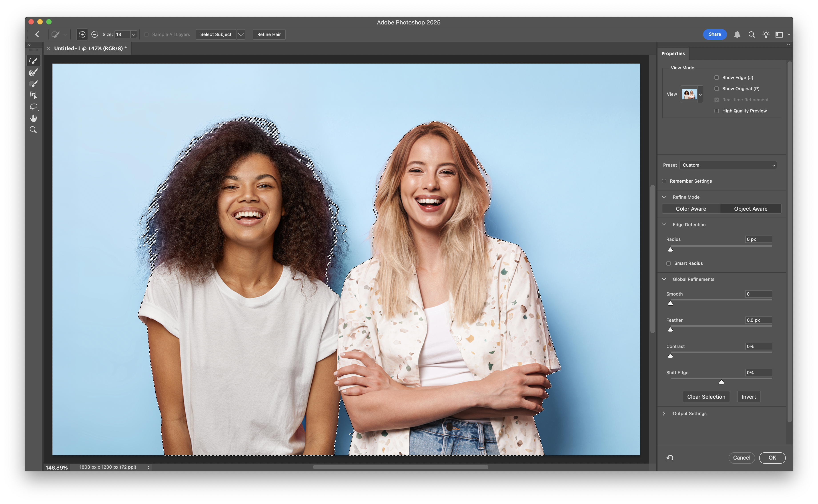Confirm with the OK button
Screen dimensions: 818x504
[772, 458]
